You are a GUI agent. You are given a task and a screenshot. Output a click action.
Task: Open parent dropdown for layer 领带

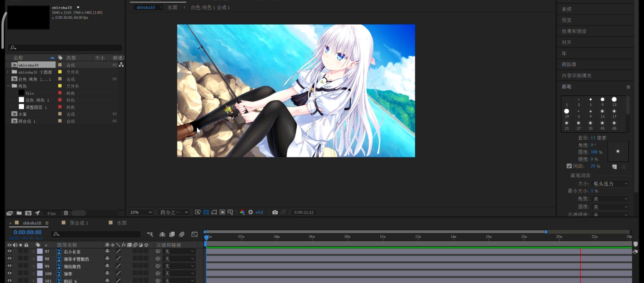click(x=179, y=273)
